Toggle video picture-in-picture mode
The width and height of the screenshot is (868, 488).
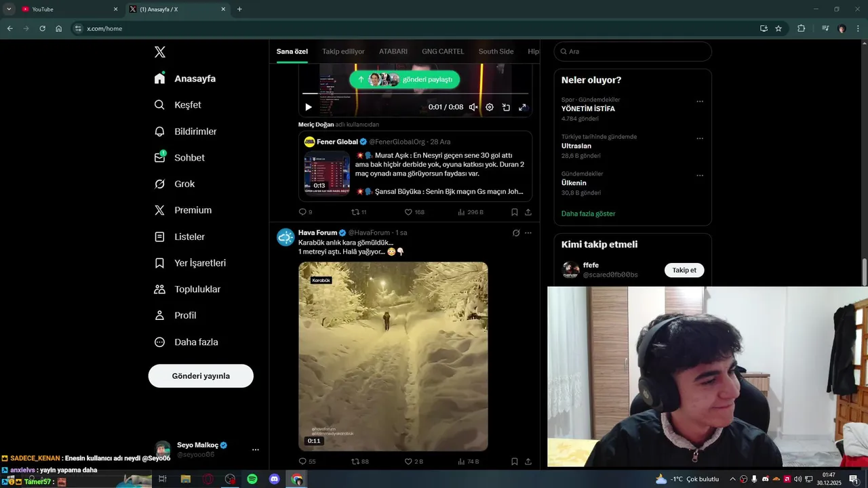click(506, 107)
